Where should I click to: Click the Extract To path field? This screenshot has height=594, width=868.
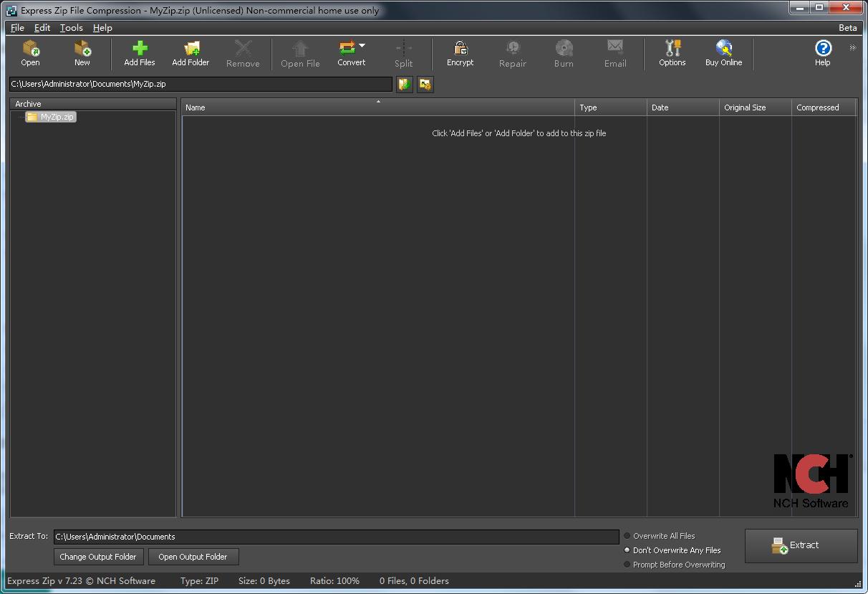(x=336, y=537)
